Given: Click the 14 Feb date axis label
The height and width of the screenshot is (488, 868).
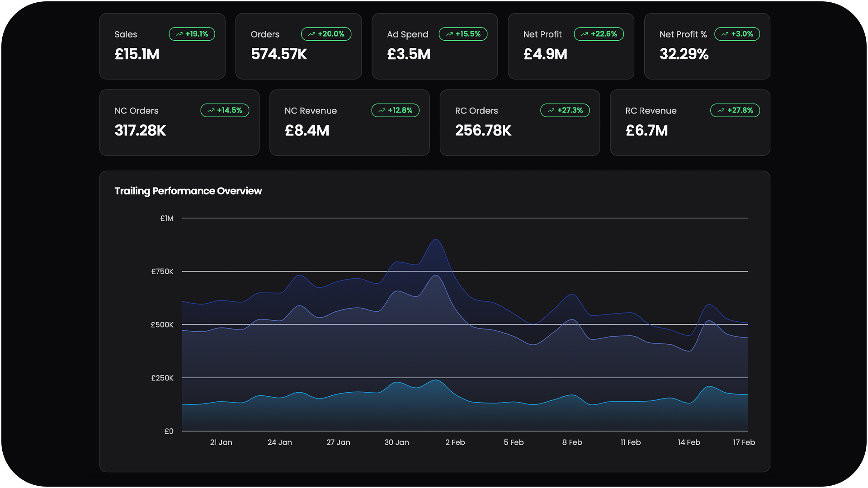Looking at the screenshot, I should [689, 442].
